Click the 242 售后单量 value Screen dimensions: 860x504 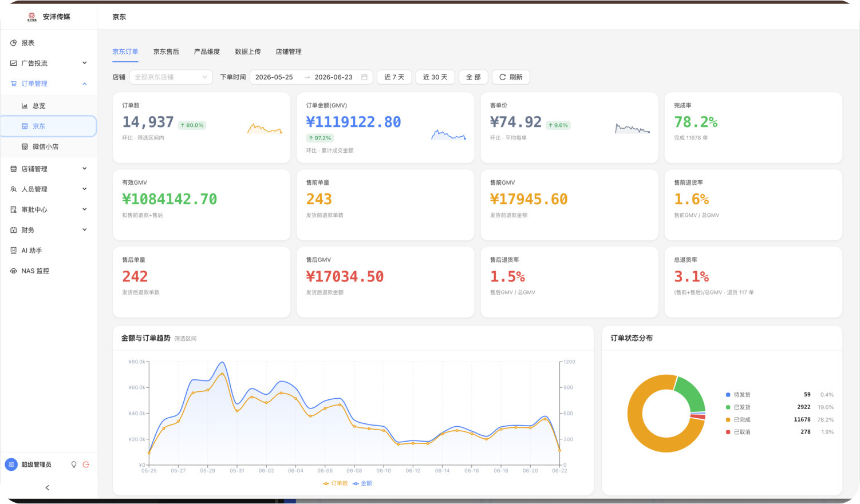pos(135,276)
